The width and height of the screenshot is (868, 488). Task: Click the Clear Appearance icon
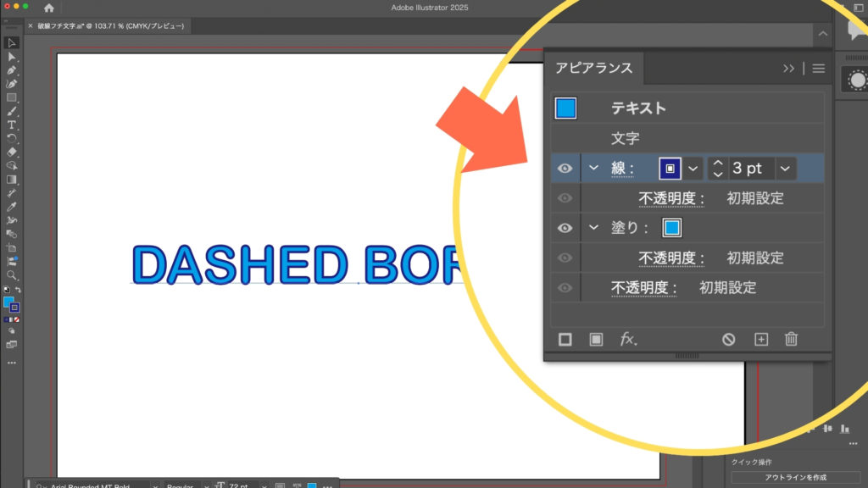[x=728, y=339]
